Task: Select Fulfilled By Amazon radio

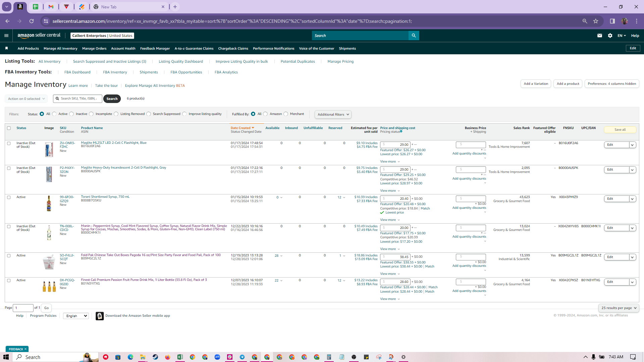Action: [265, 114]
